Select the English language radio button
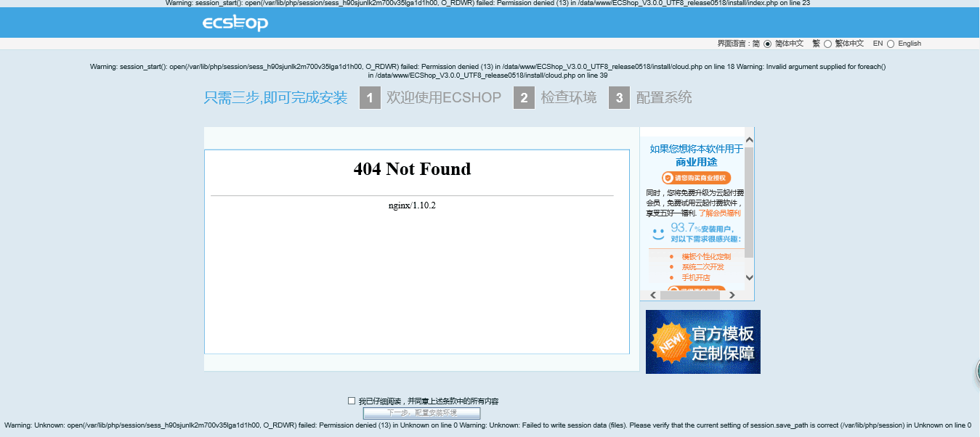980x437 pixels. pyautogui.click(x=891, y=44)
